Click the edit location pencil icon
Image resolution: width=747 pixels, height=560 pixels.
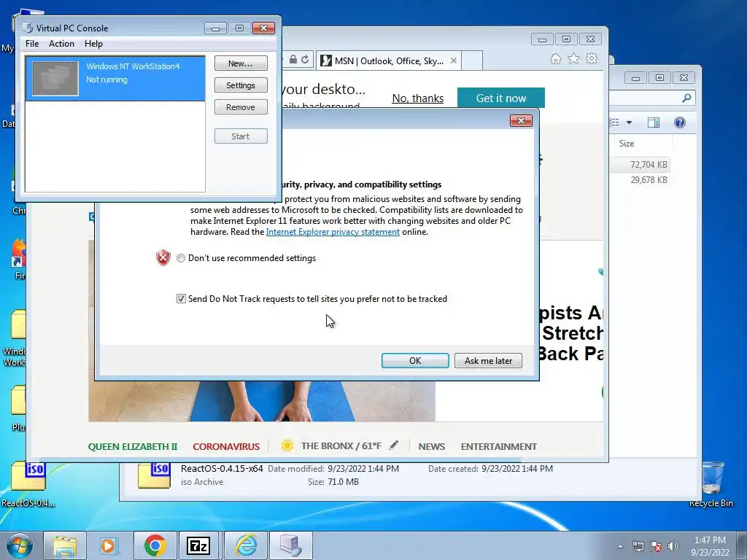393,446
